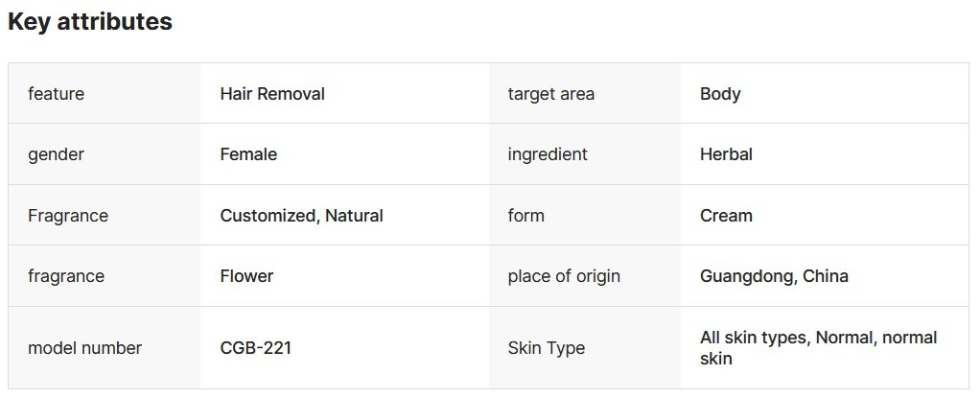Click 'Guangdong, China' value

click(774, 276)
